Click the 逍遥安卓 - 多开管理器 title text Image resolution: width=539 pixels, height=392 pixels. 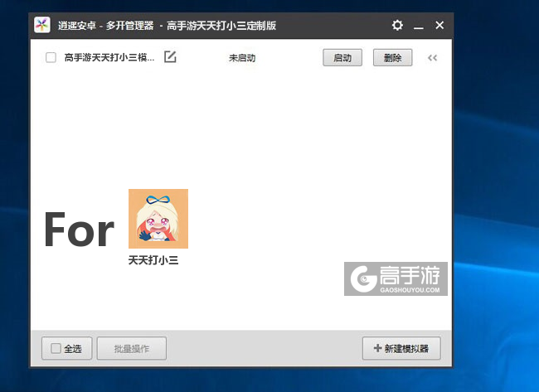(x=105, y=26)
